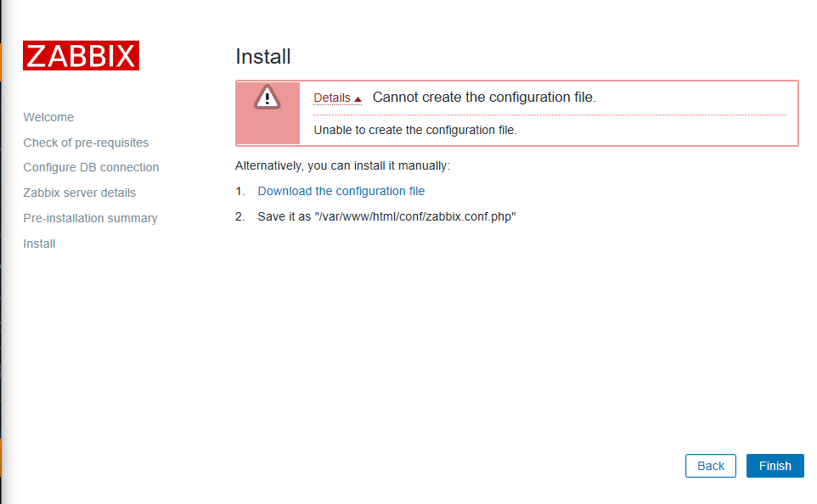Select Configure DB connection step

[x=91, y=168]
